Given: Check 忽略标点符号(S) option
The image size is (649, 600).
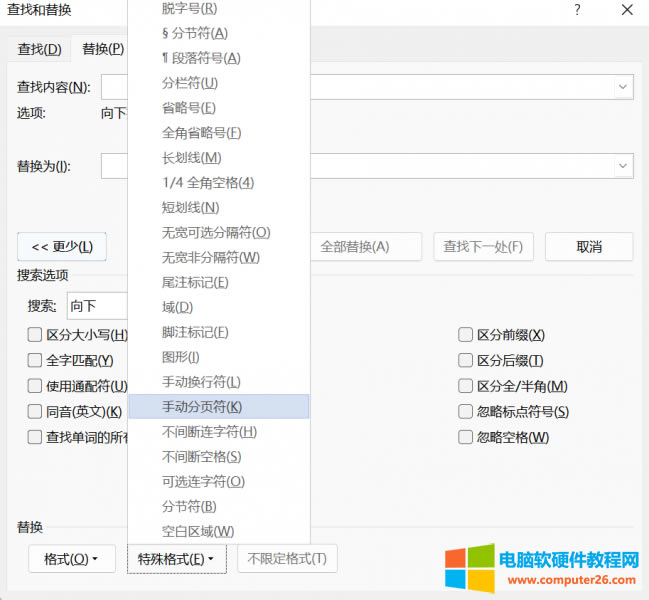Looking at the screenshot, I should [x=465, y=411].
